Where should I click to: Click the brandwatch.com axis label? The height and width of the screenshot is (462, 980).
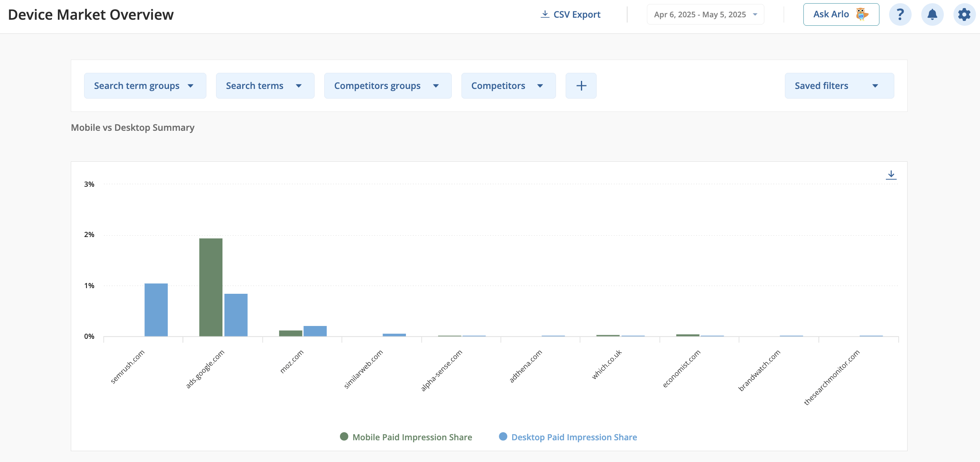[x=759, y=370]
